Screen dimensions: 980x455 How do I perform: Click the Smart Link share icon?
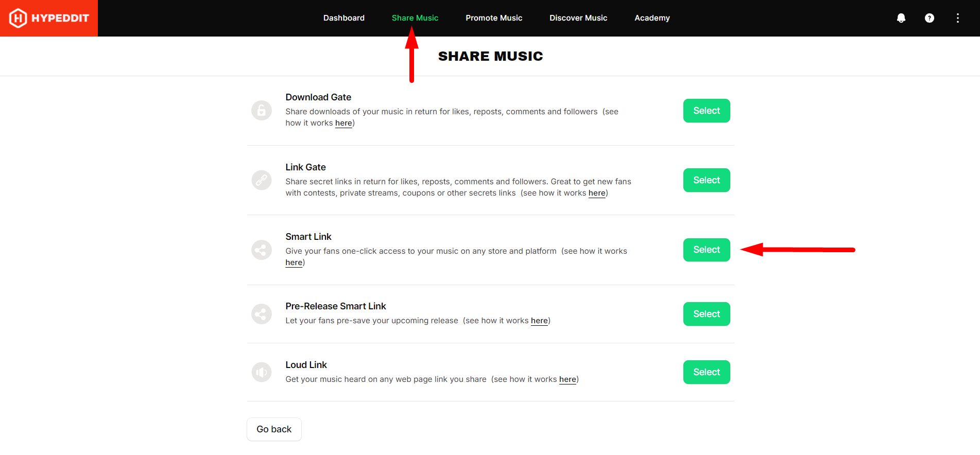click(262, 250)
